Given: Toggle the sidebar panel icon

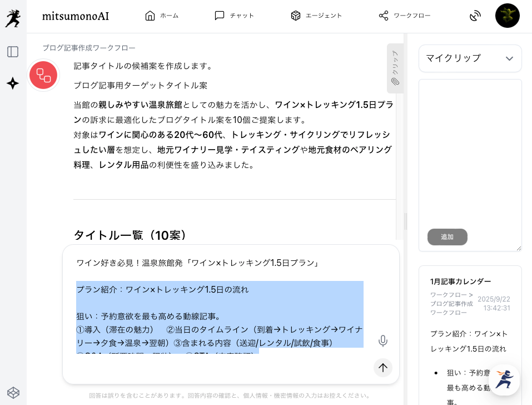Looking at the screenshot, I should (13, 52).
